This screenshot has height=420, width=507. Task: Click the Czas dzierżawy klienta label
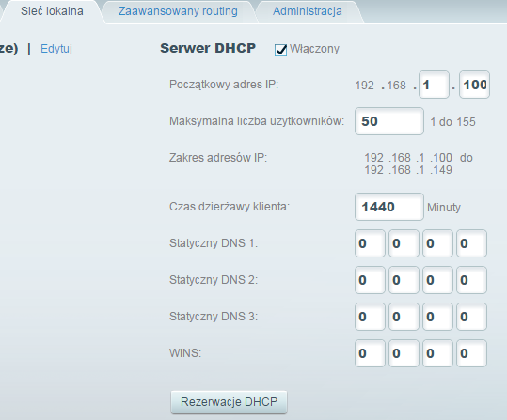point(230,207)
